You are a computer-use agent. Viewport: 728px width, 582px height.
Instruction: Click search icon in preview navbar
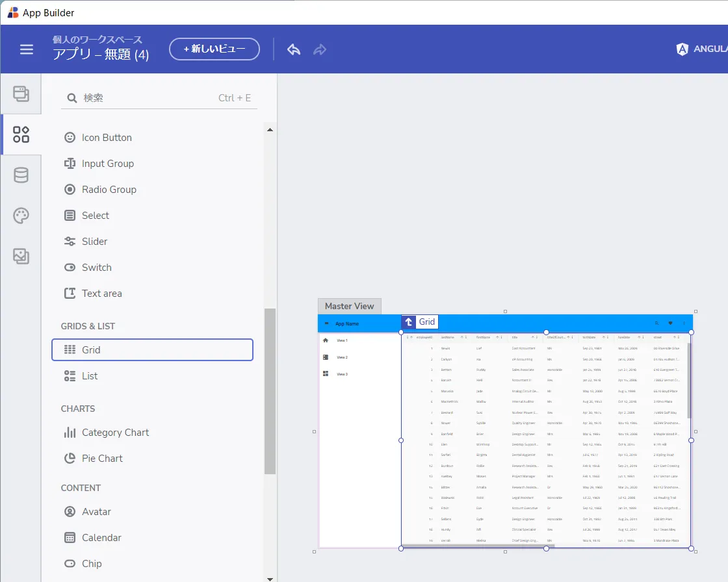click(x=656, y=323)
